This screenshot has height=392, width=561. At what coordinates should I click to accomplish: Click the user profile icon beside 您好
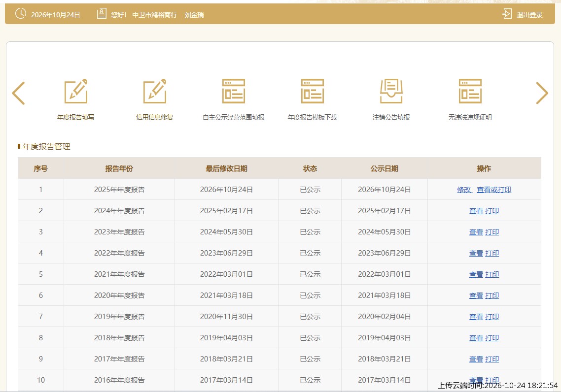[x=102, y=14]
